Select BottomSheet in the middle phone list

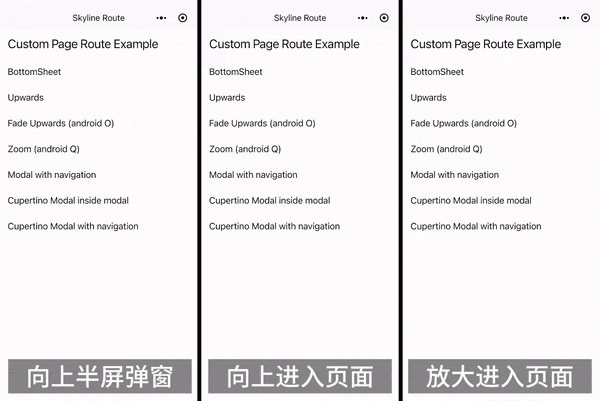pyautogui.click(x=236, y=72)
